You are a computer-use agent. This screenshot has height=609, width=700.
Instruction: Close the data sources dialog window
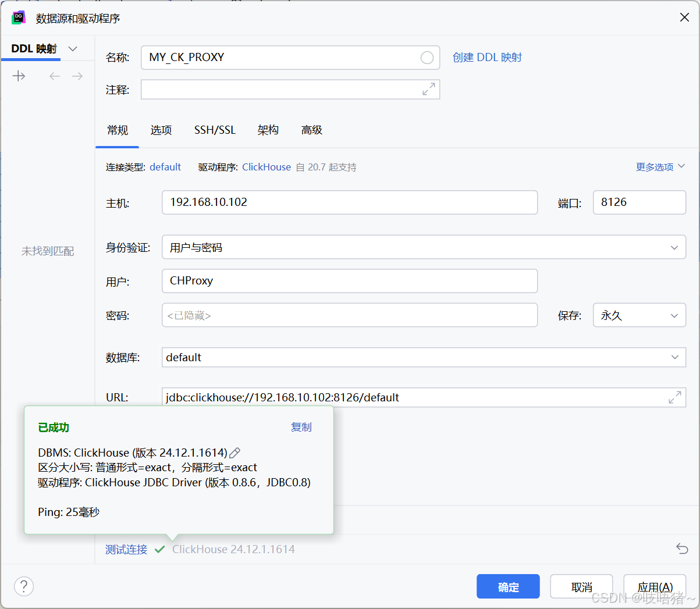684,17
